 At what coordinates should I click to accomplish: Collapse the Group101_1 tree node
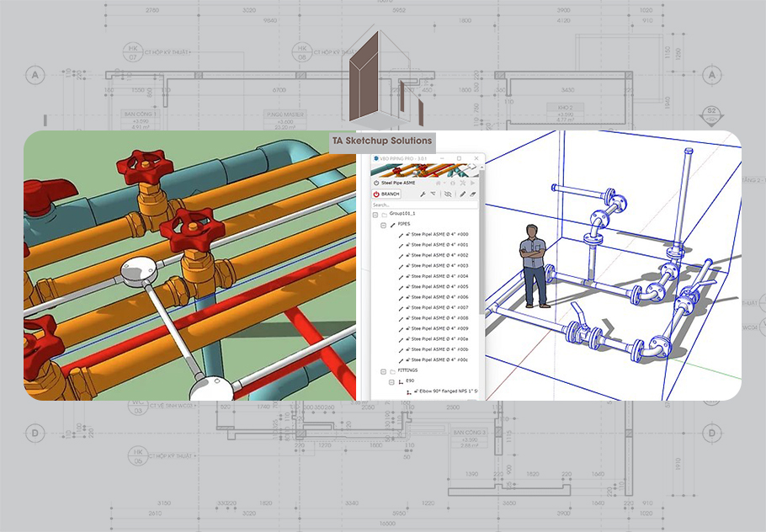[375, 215]
